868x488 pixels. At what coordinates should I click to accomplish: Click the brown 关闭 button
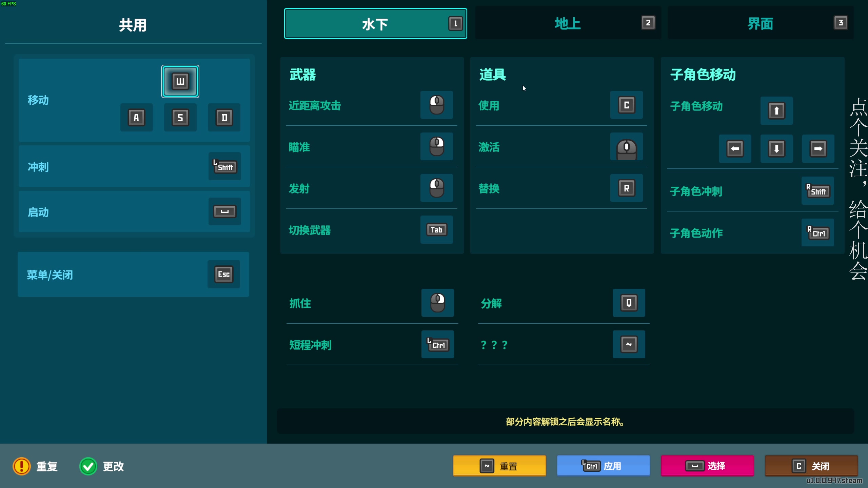(x=811, y=466)
